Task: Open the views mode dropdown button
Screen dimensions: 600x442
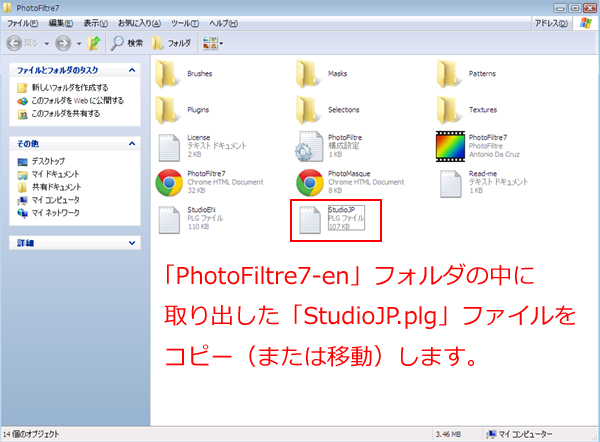Action: 212,43
